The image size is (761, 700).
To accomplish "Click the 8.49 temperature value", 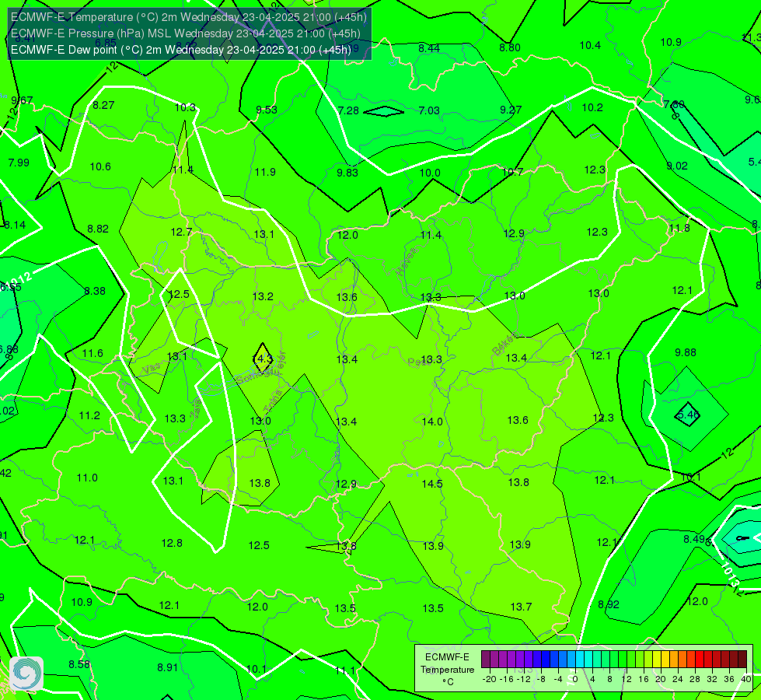I will pos(694,539).
